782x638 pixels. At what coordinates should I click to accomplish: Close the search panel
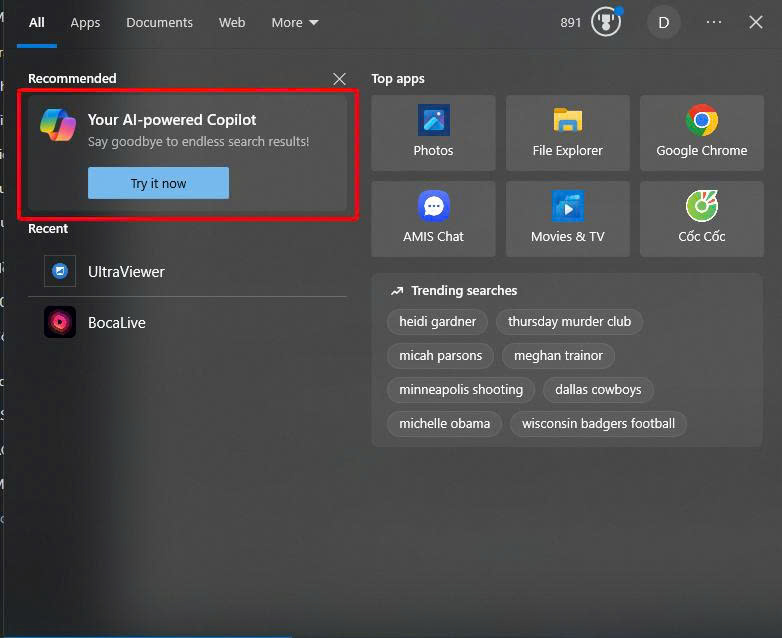(756, 22)
